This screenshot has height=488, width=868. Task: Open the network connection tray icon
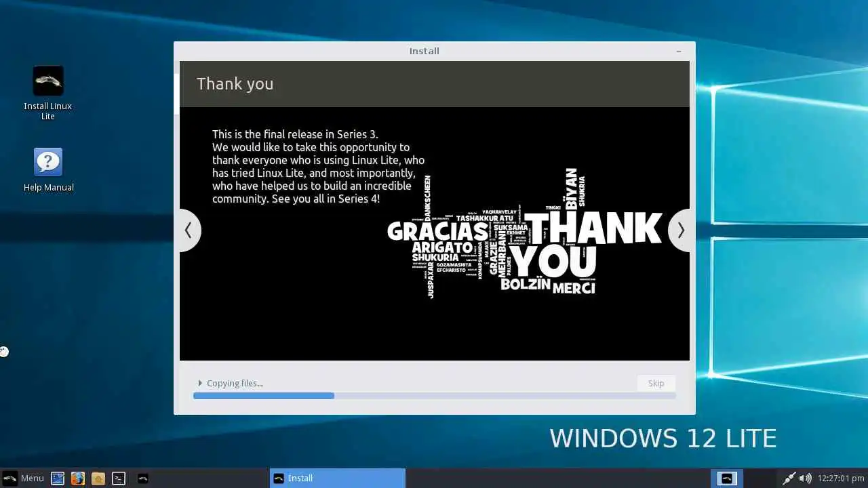[x=789, y=478]
